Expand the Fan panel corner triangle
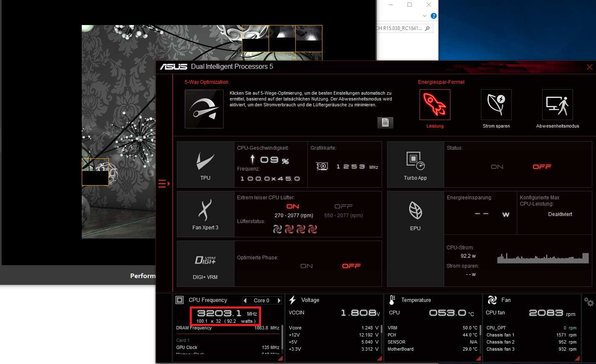Viewport: 596px width, 364px height. coord(577,358)
